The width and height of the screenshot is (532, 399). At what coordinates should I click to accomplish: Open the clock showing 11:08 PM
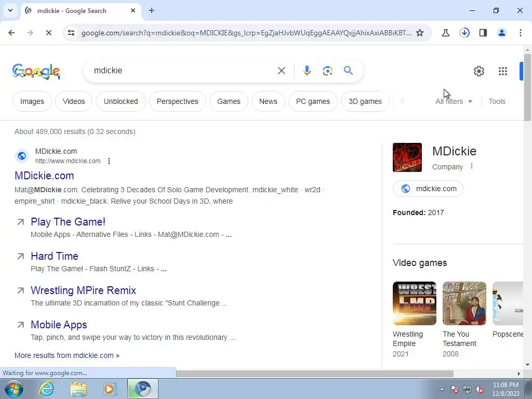(506, 389)
